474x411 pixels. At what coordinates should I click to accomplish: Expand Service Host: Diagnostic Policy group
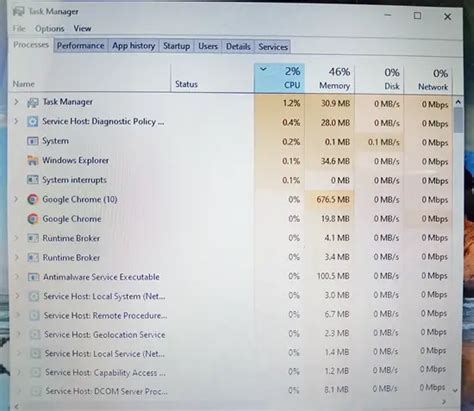[16, 121]
